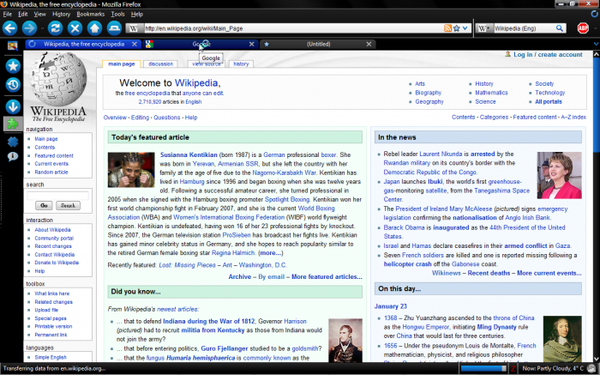This screenshot has width=600, height=375.
Task: Open the green puzzle Add-ons sidebar icon
Action: [x=13, y=124]
